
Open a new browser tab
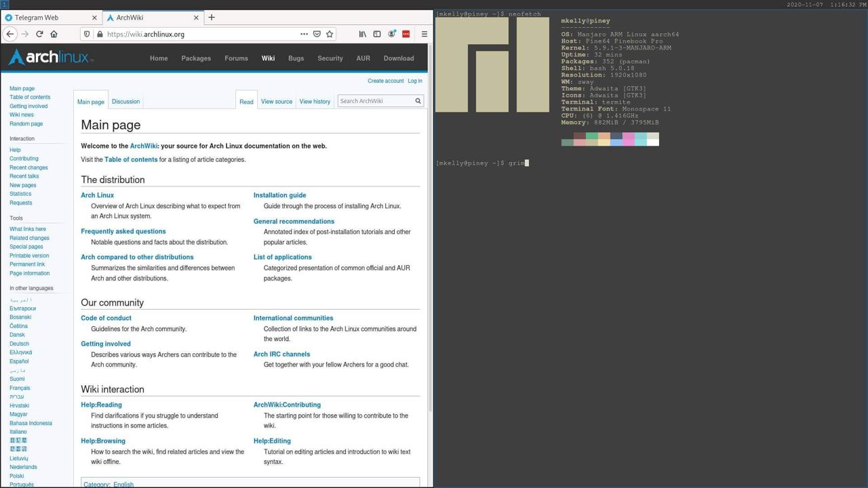pos(212,18)
